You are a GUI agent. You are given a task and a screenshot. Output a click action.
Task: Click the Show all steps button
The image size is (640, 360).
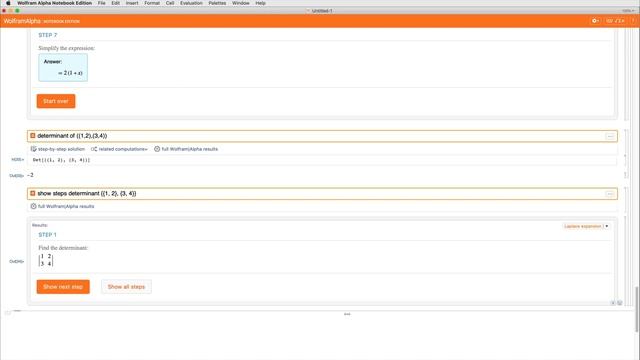(126, 287)
